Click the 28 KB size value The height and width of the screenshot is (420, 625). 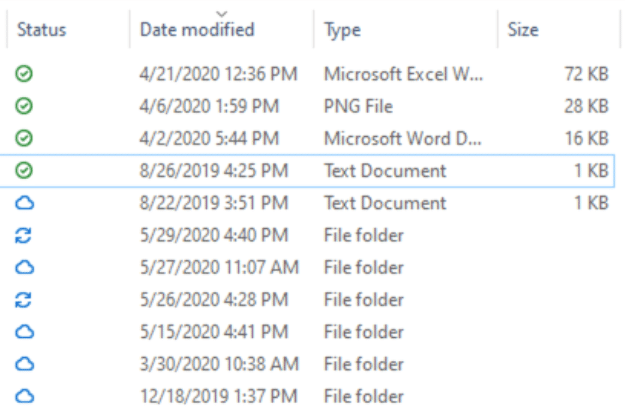[586, 106]
